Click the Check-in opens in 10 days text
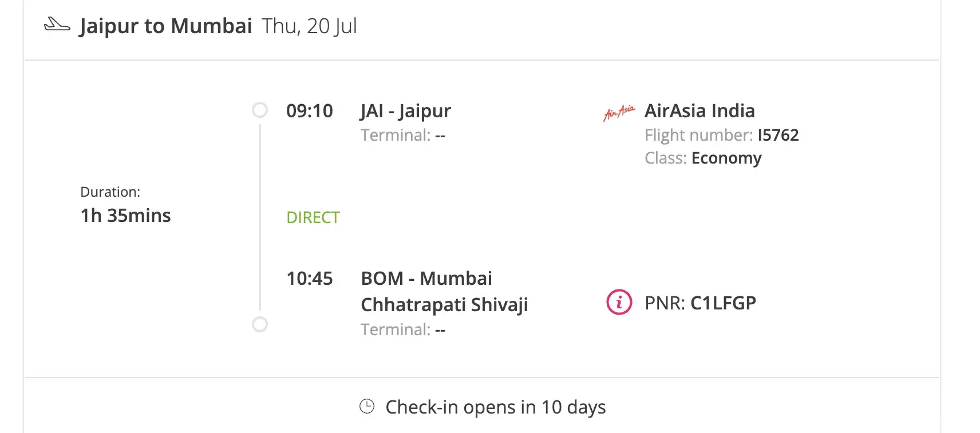The width and height of the screenshot is (980, 433). pos(495,407)
